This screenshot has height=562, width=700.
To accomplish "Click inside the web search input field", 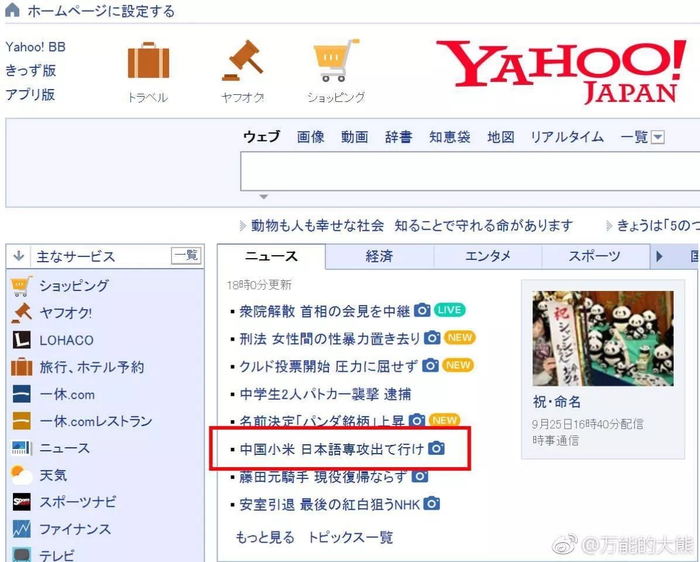I will pyautogui.click(x=470, y=171).
